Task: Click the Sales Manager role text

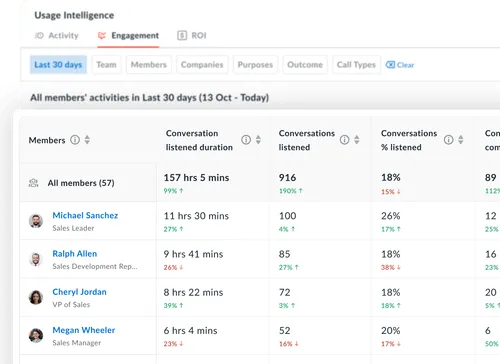Action: pos(77,343)
